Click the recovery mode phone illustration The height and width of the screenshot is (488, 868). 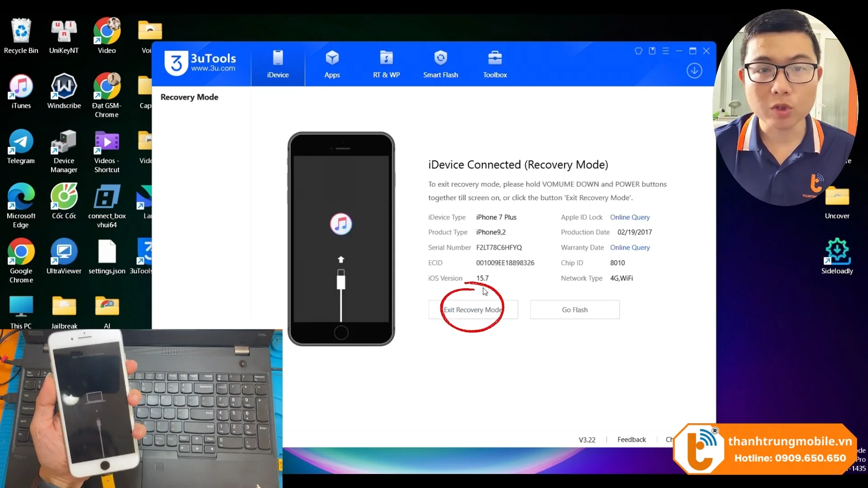pos(341,239)
